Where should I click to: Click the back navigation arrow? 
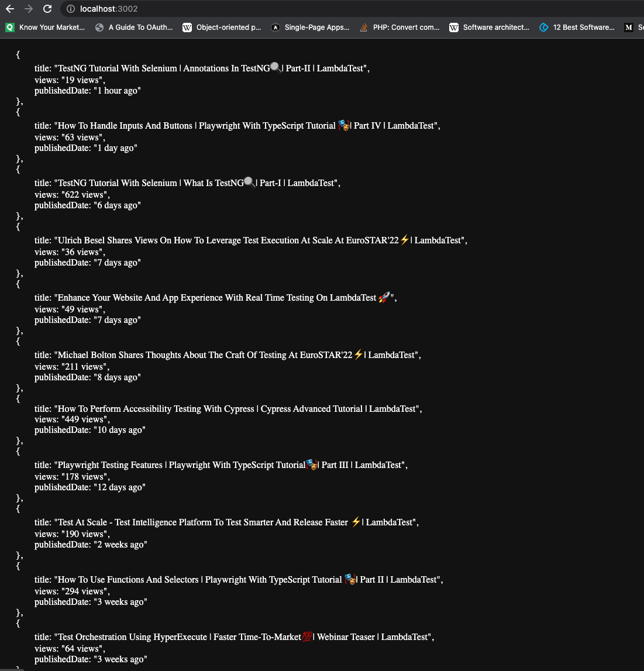[x=9, y=9]
